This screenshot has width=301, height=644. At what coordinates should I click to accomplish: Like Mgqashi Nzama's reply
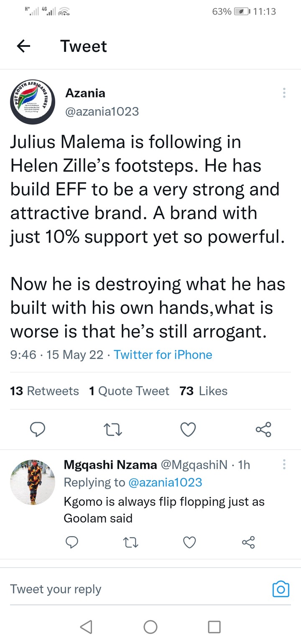tap(189, 542)
